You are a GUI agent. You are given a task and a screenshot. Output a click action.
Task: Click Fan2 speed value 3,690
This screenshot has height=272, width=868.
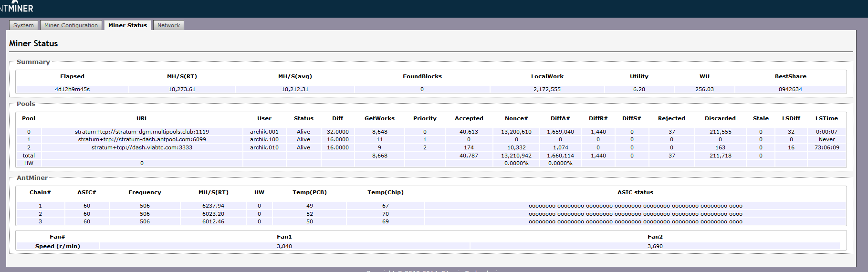point(655,246)
